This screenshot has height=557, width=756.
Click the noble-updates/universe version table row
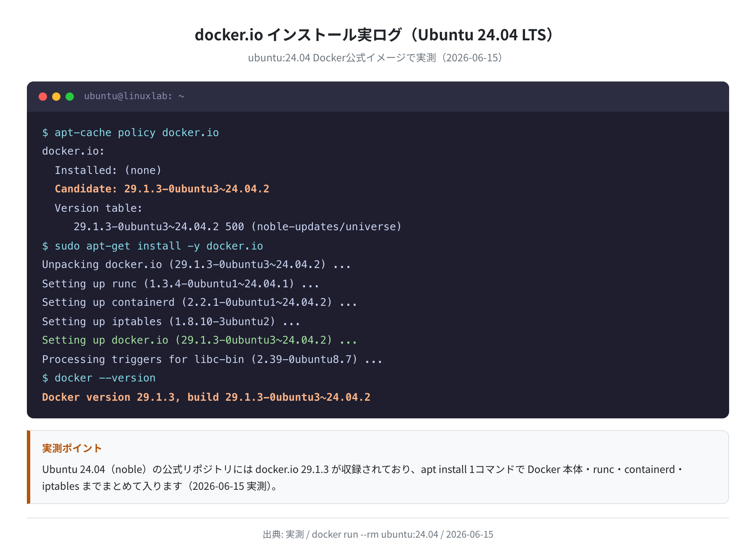tap(238, 227)
